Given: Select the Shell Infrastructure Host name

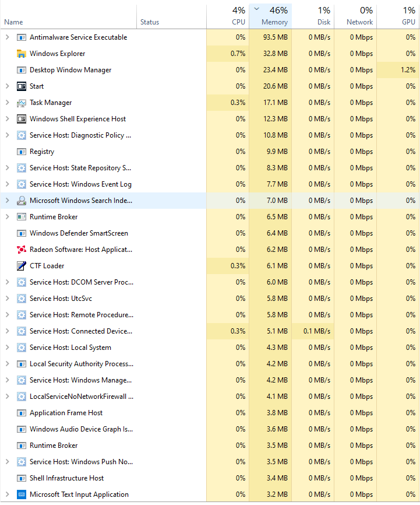Looking at the screenshot, I should [66, 478].
